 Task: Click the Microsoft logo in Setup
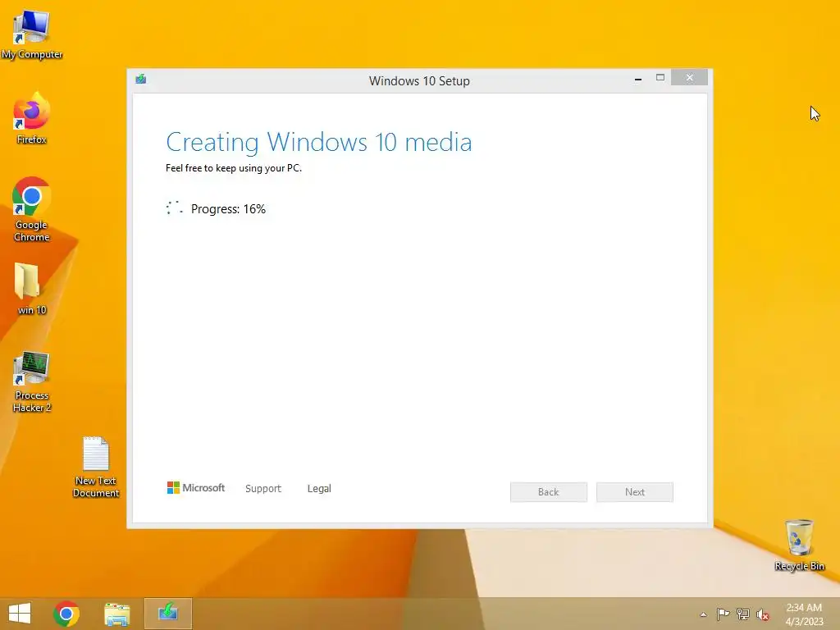click(x=196, y=487)
